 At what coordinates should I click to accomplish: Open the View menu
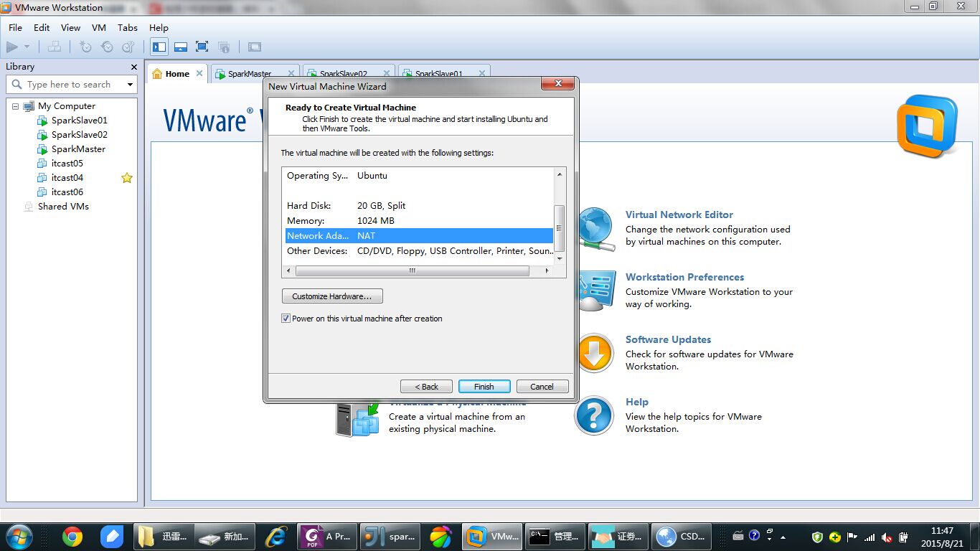click(x=70, y=27)
